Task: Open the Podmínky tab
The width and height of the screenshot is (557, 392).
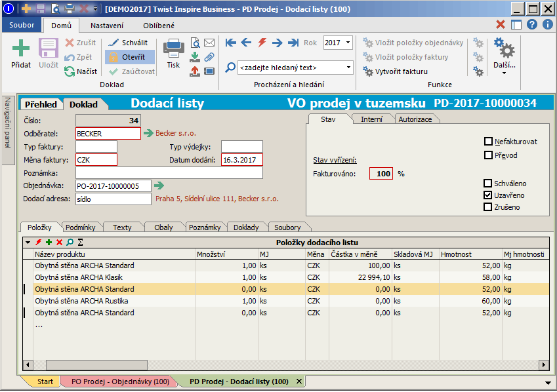Action: click(81, 227)
